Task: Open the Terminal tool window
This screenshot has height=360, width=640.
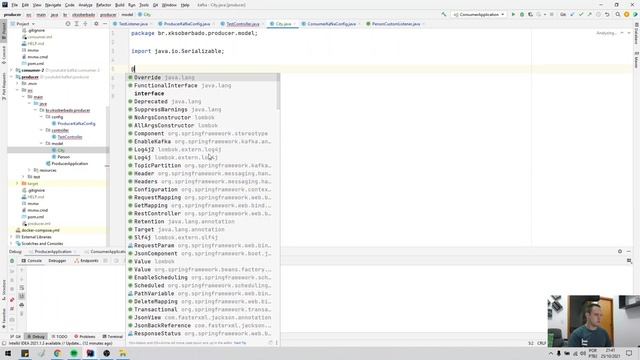Action: coord(112,336)
